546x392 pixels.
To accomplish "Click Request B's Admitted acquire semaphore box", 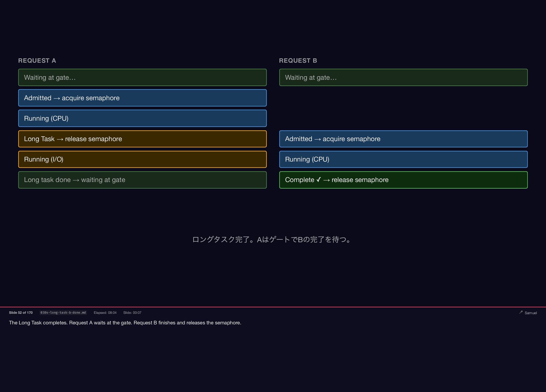I will pyautogui.click(x=403, y=139).
